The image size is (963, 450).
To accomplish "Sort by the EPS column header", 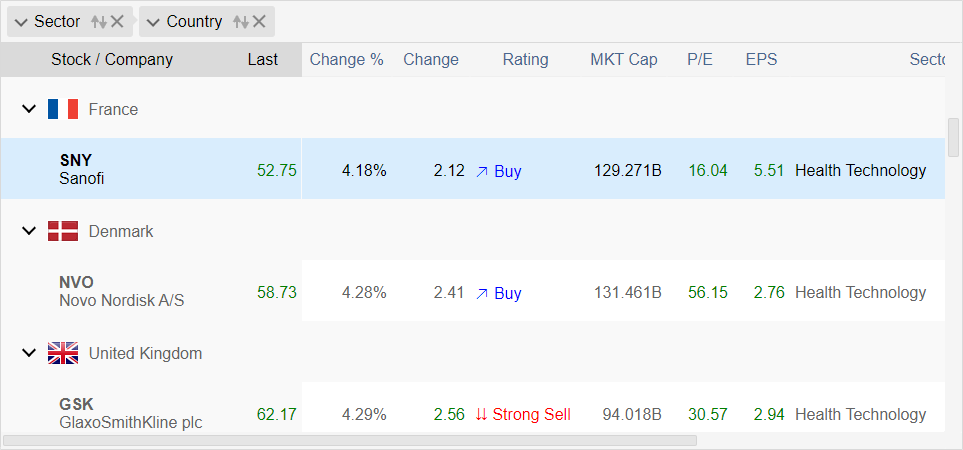I will pyautogui.click(x=762, y=60).
